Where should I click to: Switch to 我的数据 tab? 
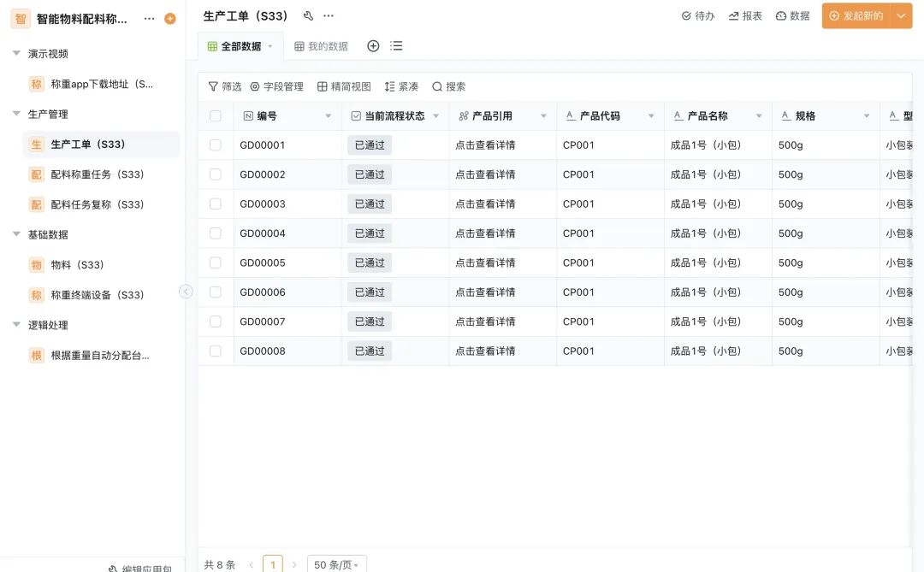[x=322, y=46]
